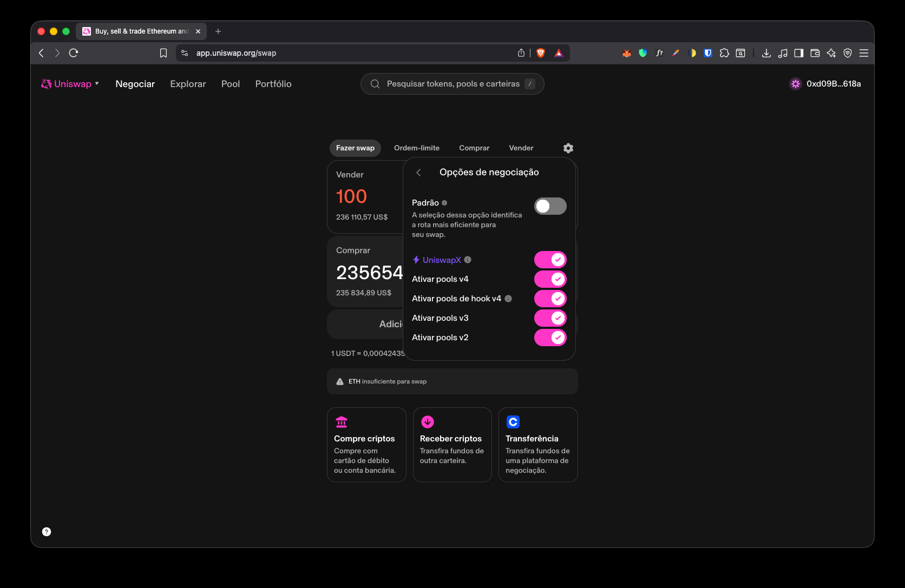The image size is (905, 588).
Task: Click the address bar URL
Action: [236, 53]
